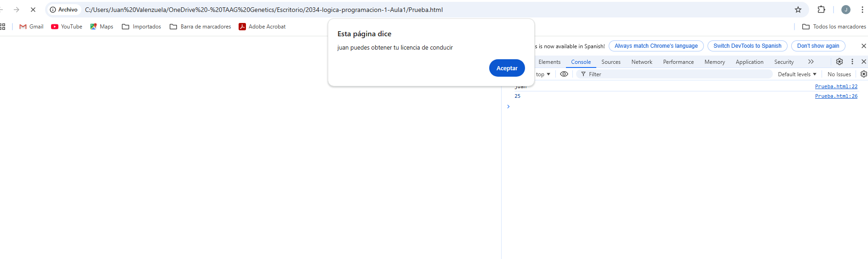Viewport: 868px width, 259px height.
Task: Switch to the Memory tab
Action: click(x=714, y=62)
